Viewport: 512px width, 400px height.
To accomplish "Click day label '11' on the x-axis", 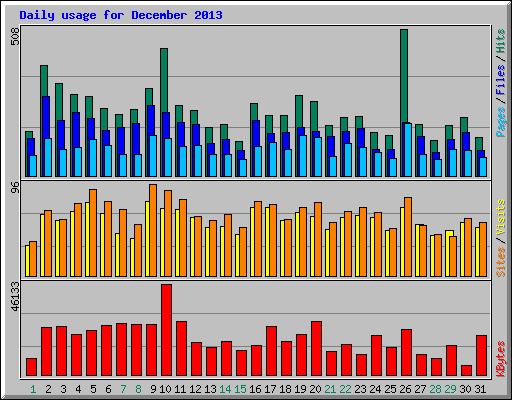I will (x=180, y=389).
